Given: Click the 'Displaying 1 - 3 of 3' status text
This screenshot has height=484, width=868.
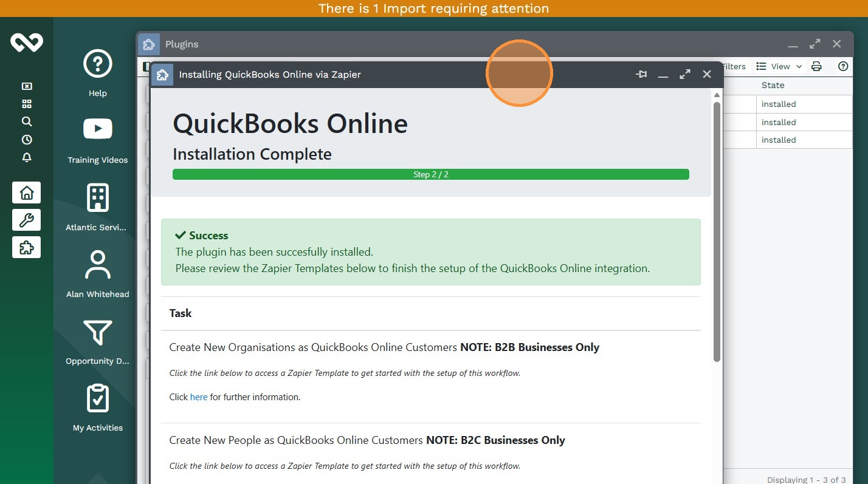Looking at the screenshot, I should click(807, 480).
